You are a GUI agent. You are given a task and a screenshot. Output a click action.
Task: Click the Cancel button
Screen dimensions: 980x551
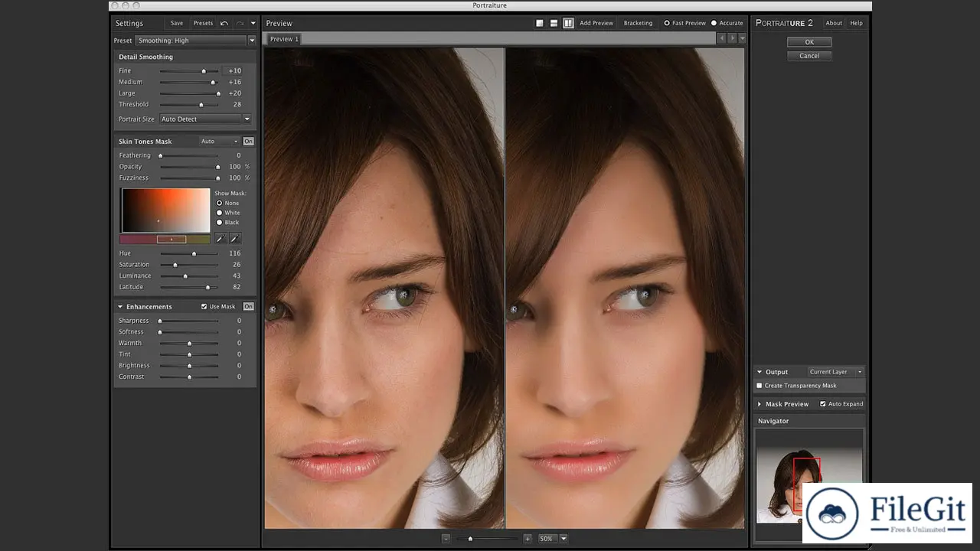click(809, 56)
